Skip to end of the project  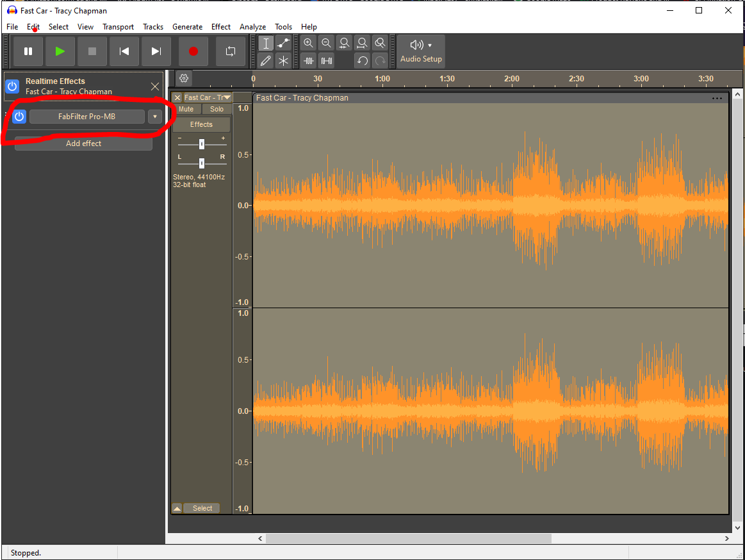click(x=156, y=51)
